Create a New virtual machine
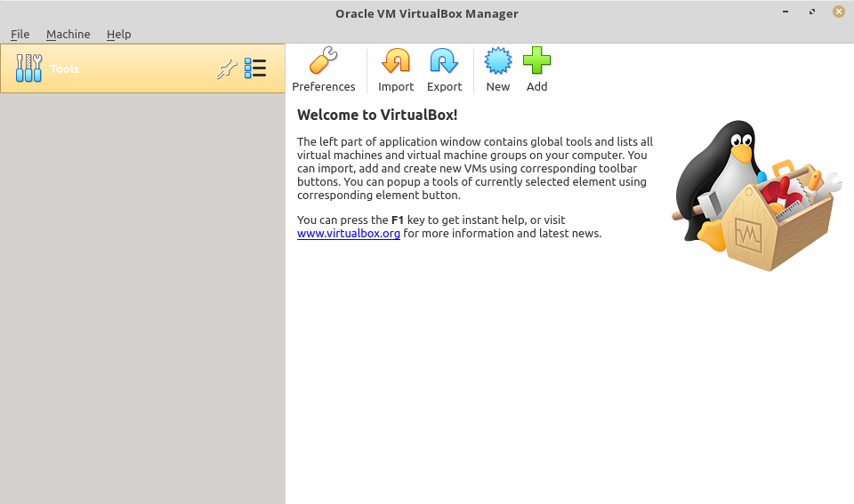854x504 pixels. click(498, 60)
